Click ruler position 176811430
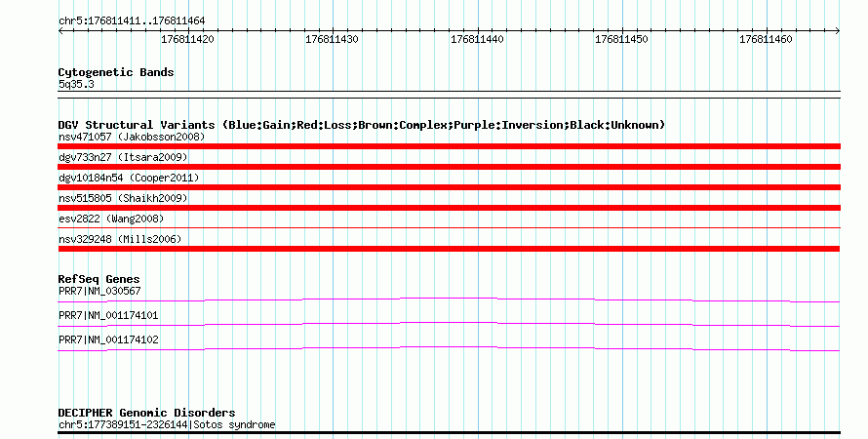Image resolution: width=868 pixels, height=439 pixels. (x=333, y=39)
